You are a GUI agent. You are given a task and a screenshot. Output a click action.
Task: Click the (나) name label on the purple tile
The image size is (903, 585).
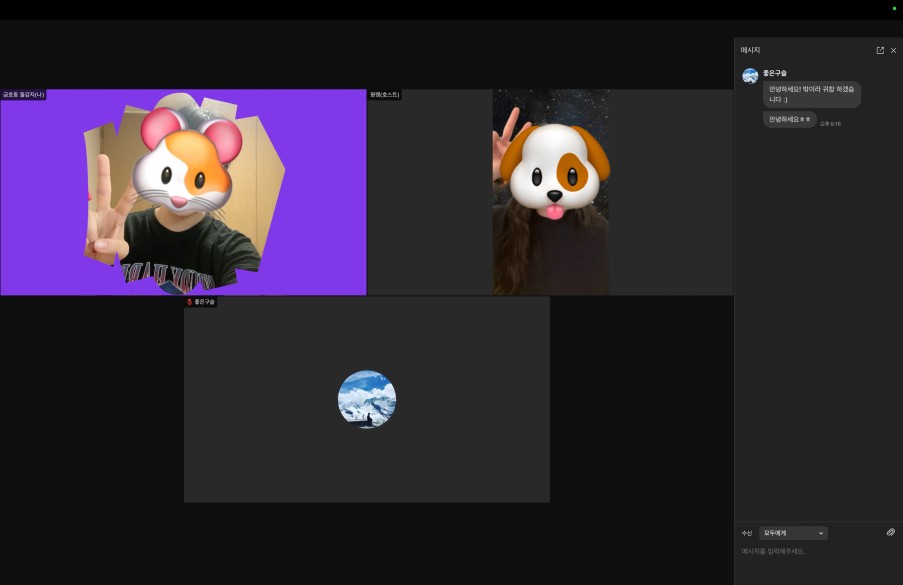24,94
